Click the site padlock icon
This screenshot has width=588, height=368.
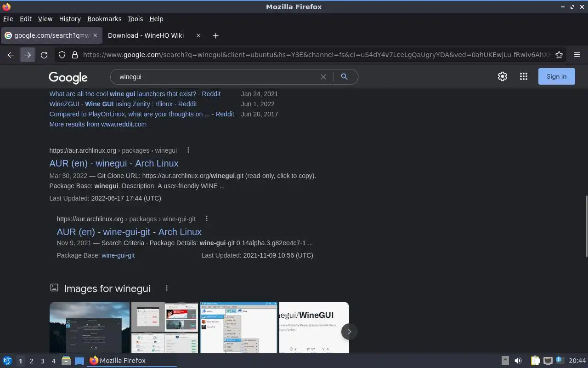pyautogui.click(x=75, y=55)
